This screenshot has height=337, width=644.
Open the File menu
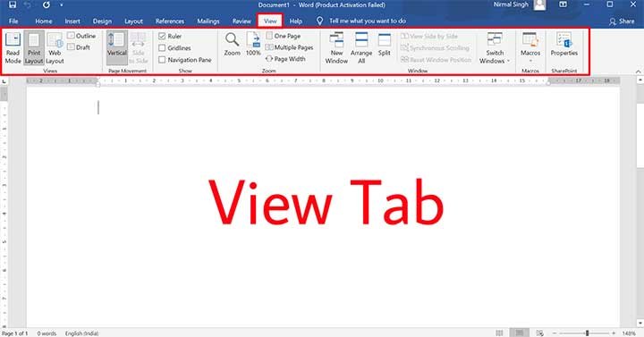pyautogui.click(x=13, y=21)
